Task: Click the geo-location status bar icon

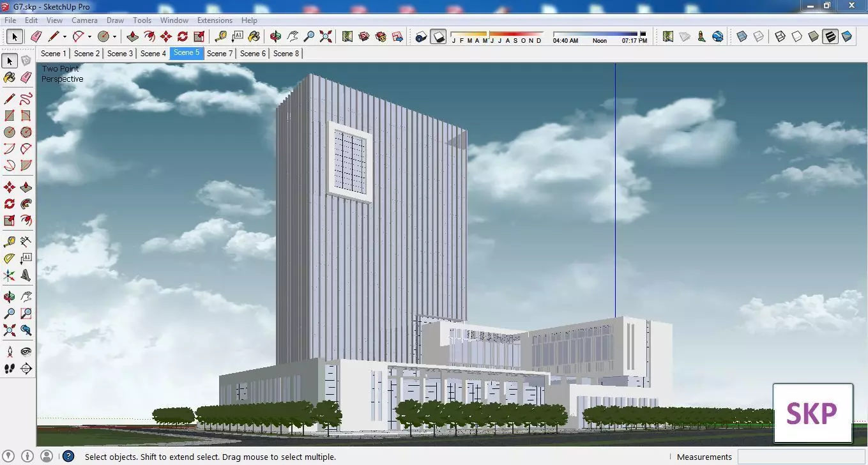Action: click(x=10, y=456)
